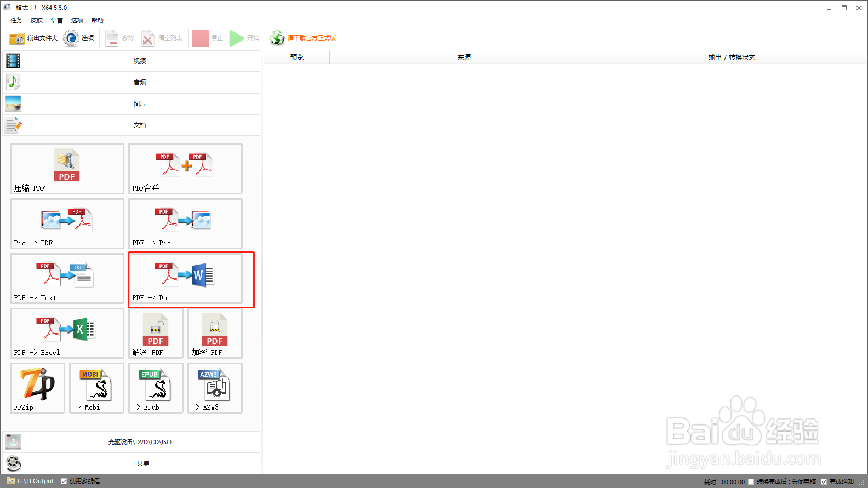Open the 选项 menu in menu bar
This screenshot has height=488, width=868.
pyautogui.click(x=77, y=20)
